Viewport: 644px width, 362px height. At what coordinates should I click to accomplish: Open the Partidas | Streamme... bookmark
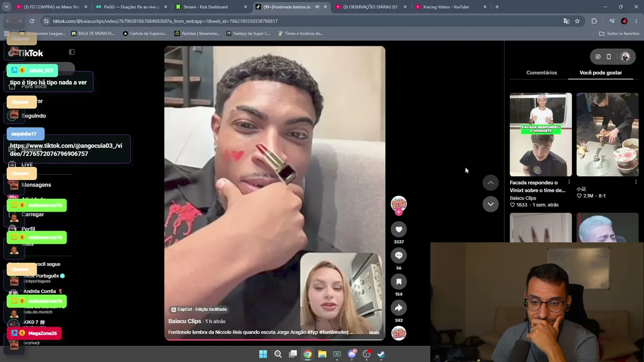coord(197,33)
